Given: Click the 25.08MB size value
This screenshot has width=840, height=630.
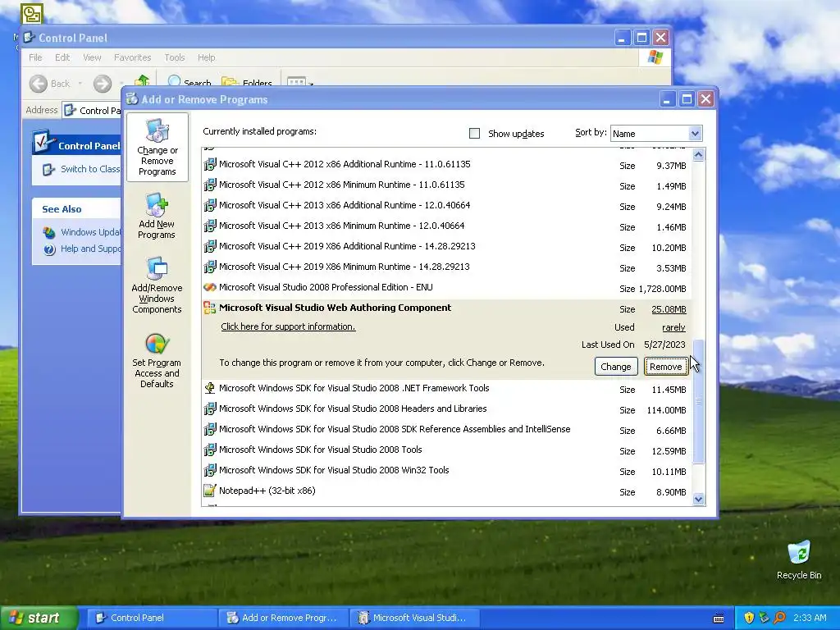Looking at the screenshot, I should pos(669,309).
